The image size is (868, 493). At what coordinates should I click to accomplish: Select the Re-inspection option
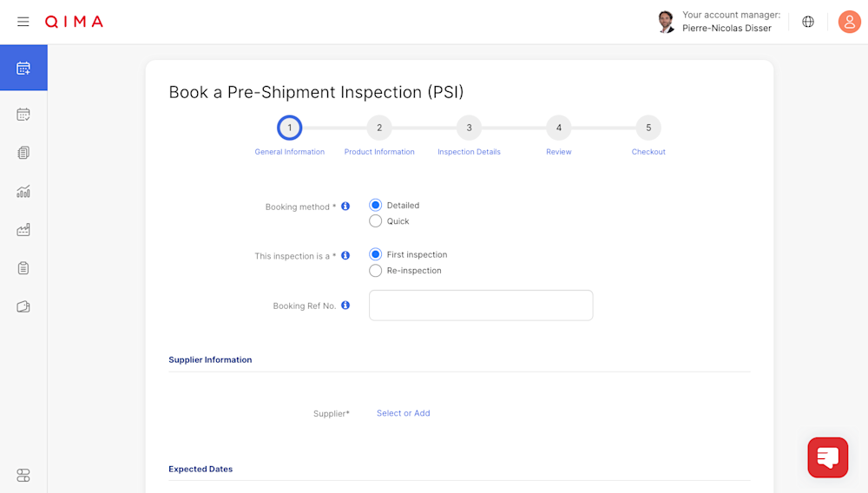tap(375, 271)
